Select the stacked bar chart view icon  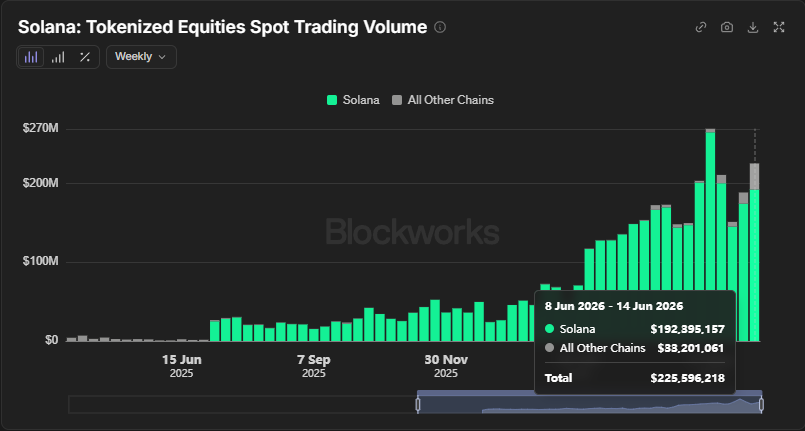tap(31, 57)
